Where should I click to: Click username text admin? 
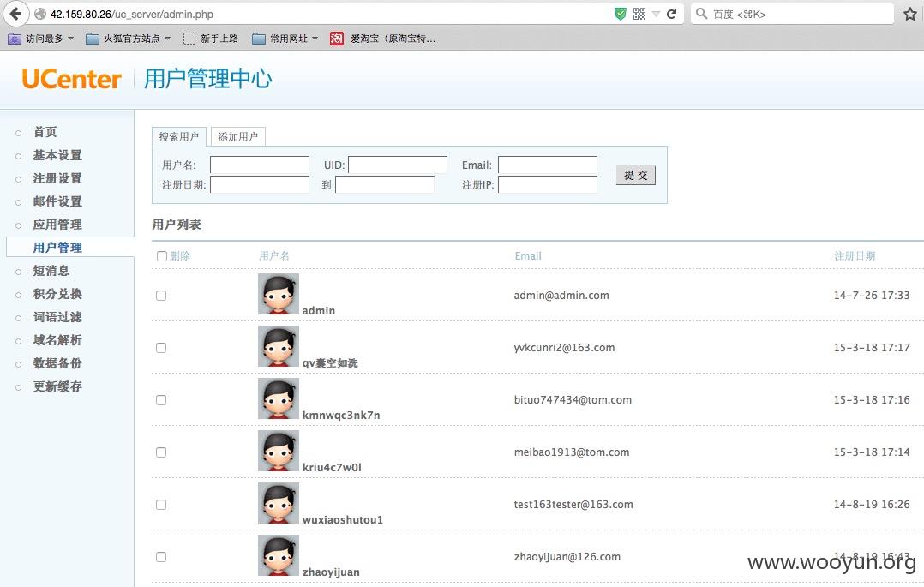pos(319,310)
